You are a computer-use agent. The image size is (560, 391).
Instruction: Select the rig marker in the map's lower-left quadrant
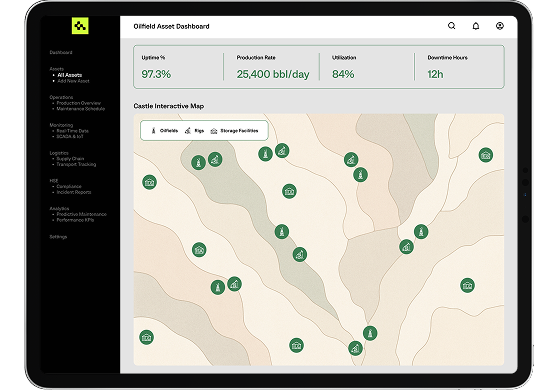(234, 284)
